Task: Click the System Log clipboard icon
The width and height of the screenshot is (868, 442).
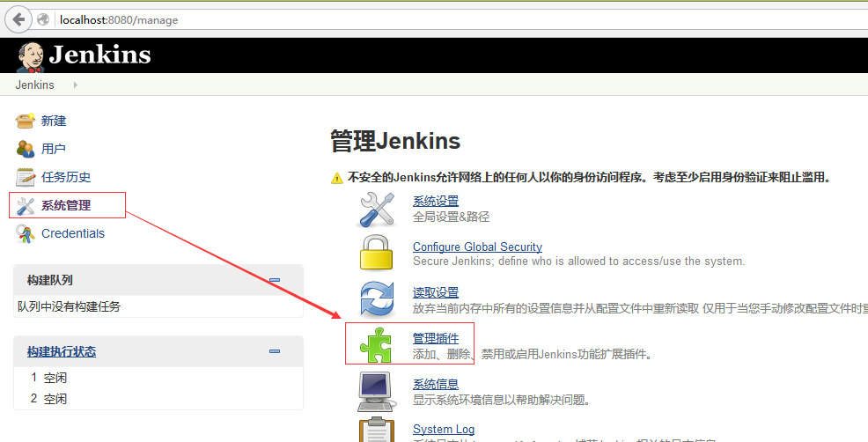Action: [377, 430]
